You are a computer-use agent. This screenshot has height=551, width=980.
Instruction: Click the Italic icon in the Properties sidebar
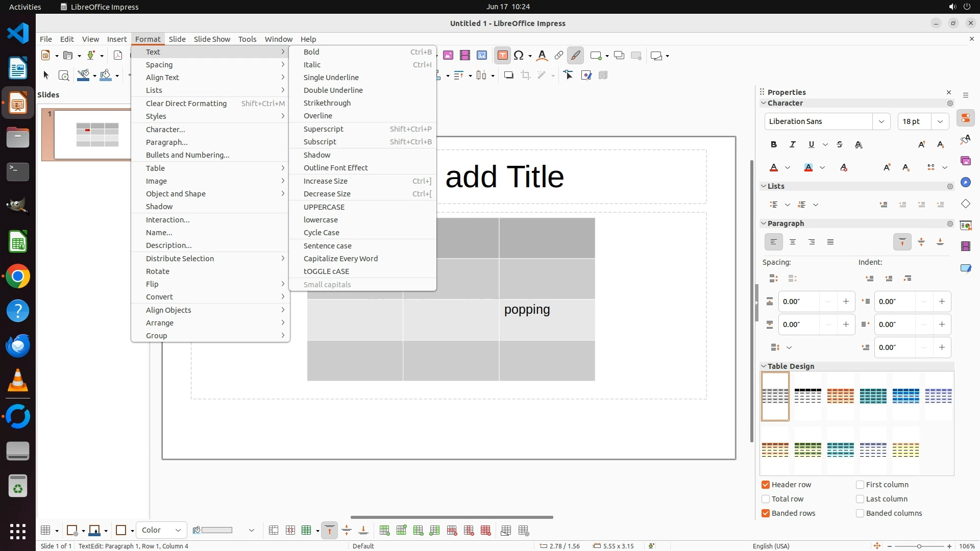pyautogui.click(x=793, y=145)
